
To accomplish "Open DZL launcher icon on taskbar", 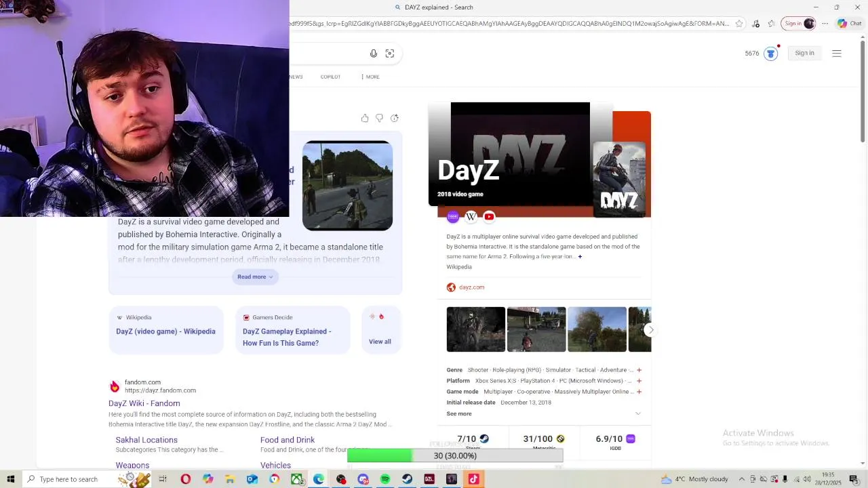I will tap(429, 479).
